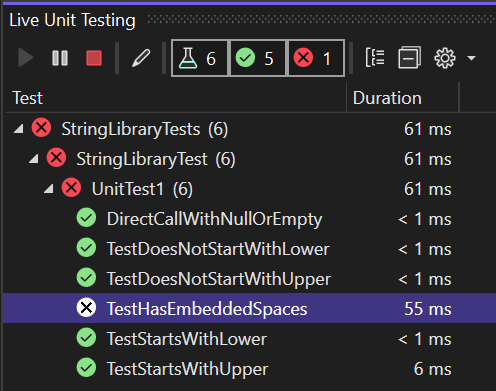496x391 pixels.
Task: Toggle passed tests filter showing 5
Action: pyautogui.click(x=257, y=58)
